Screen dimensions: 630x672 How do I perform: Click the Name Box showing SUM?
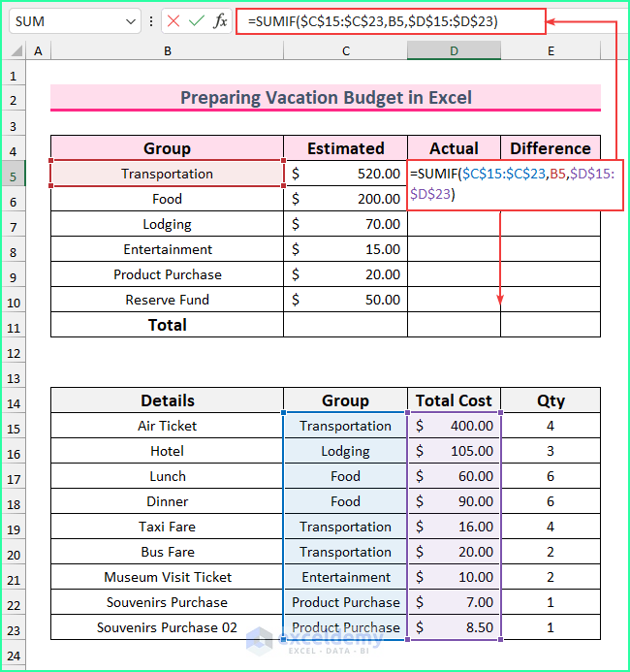point(75,21)
